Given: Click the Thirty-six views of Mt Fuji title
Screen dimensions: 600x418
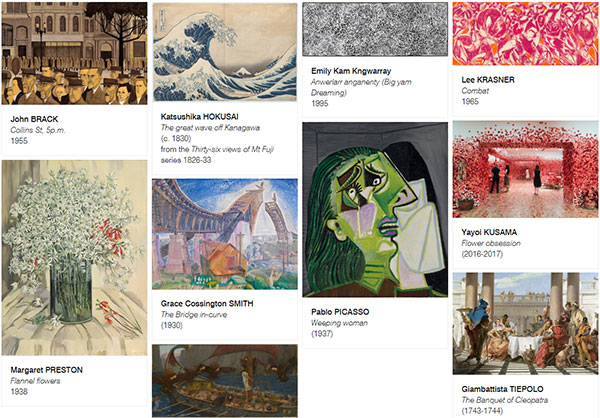Looking at the screenshot, I should (x=232, y=149).
